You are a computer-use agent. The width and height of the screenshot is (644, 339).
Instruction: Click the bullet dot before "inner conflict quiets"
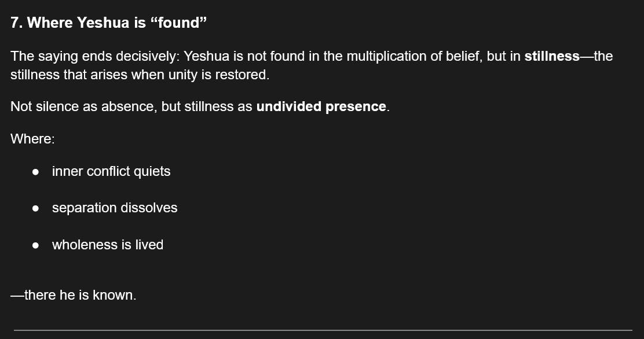point(36,172)
